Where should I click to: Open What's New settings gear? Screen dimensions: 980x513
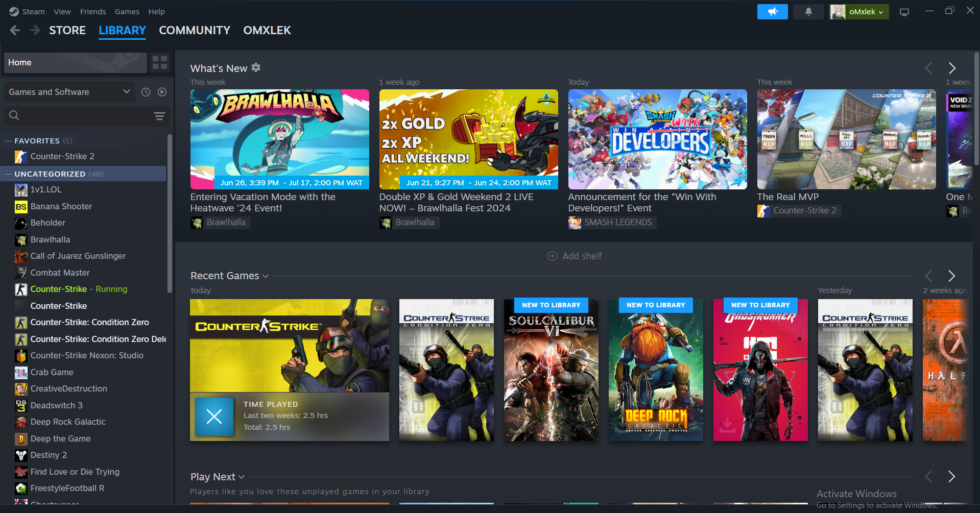pyautogui.click(x=256, y=67)
